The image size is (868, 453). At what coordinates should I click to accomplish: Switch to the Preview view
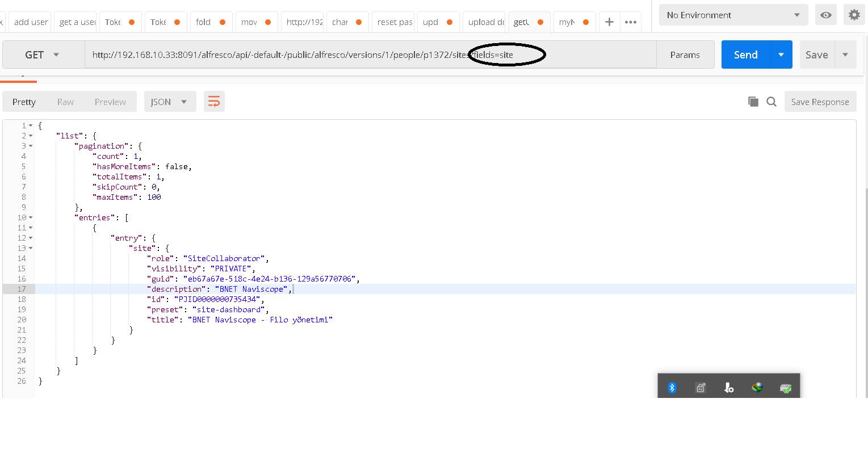coord(110,102)
